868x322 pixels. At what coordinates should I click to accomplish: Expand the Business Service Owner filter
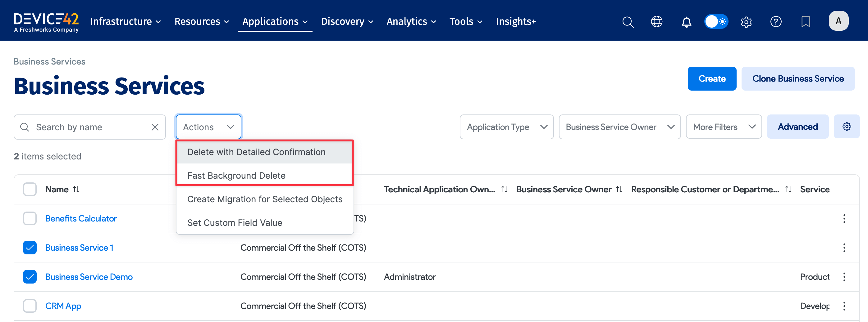[x=619, y=127]
